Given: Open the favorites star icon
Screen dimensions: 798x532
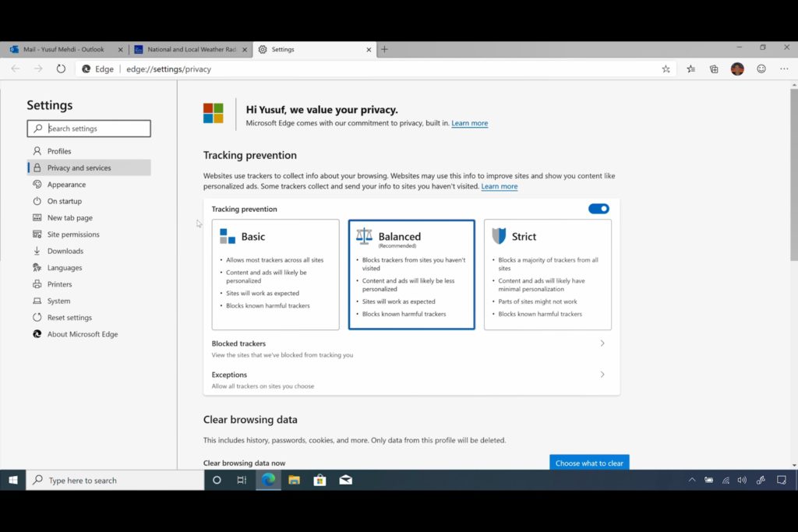Looking at the screenshot, I should tap(666, 69).
